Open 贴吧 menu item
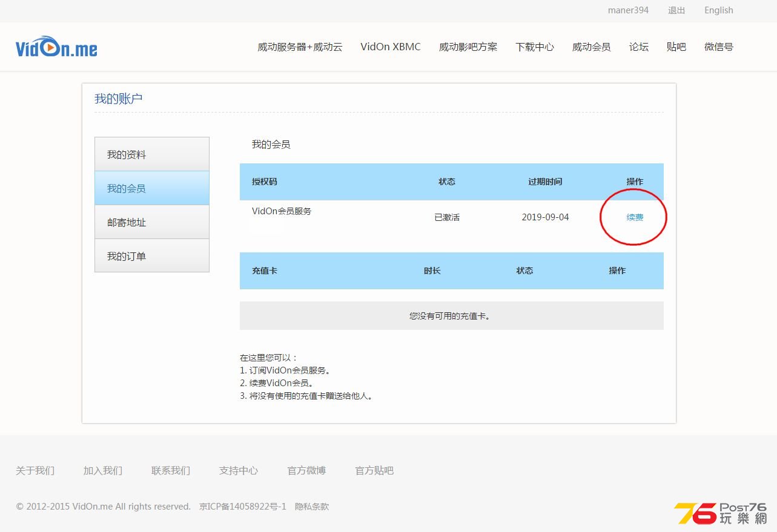 pos(676,47)
